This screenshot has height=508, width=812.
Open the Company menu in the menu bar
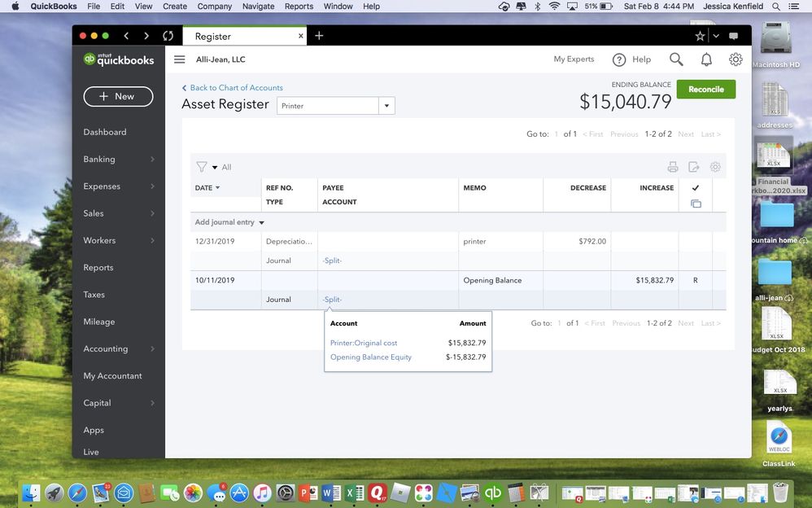tap(215, 7)
